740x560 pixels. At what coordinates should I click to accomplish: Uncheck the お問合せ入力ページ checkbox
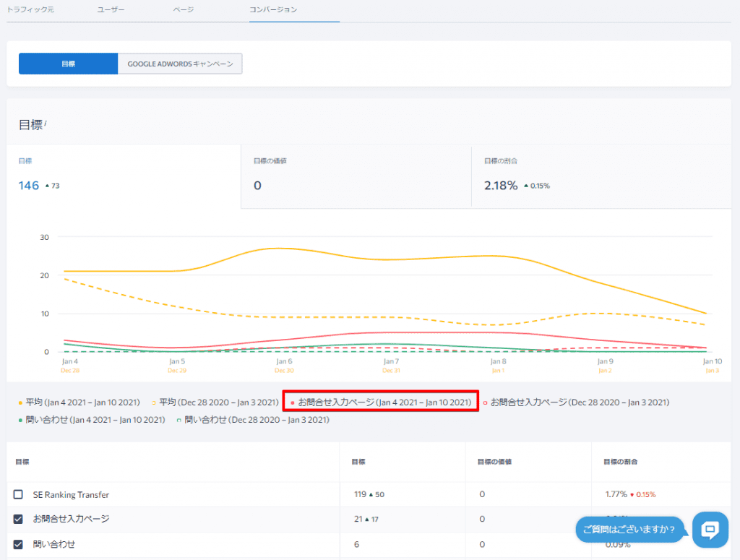tap(19, 519)
